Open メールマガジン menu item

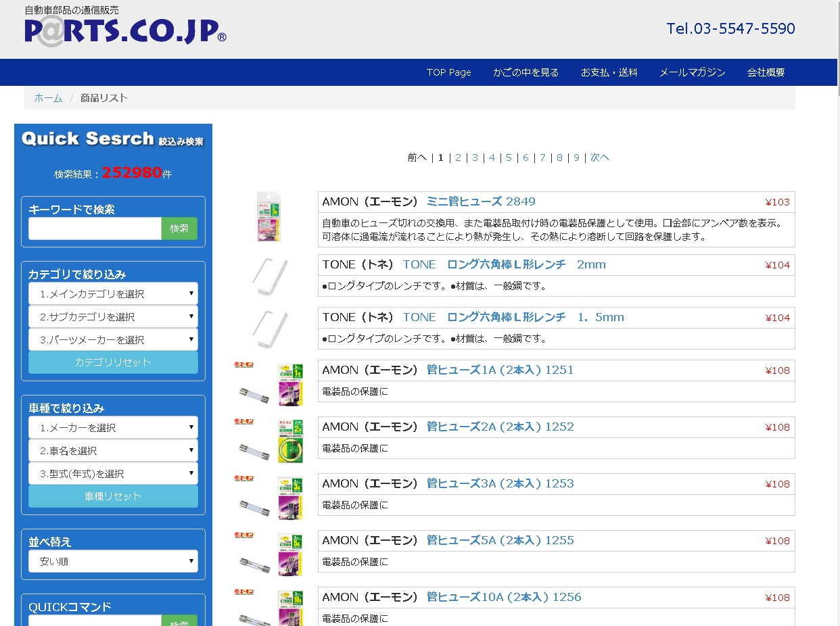click(x=693, y=72)
